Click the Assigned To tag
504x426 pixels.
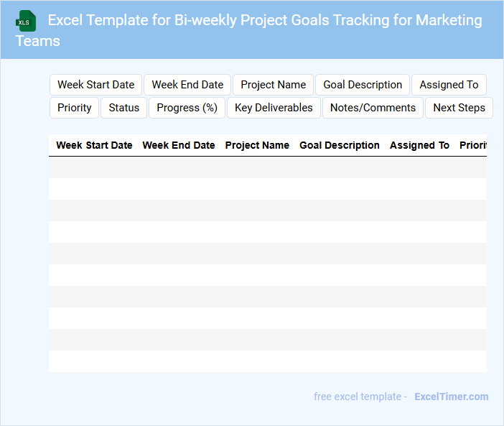(449, 85)
